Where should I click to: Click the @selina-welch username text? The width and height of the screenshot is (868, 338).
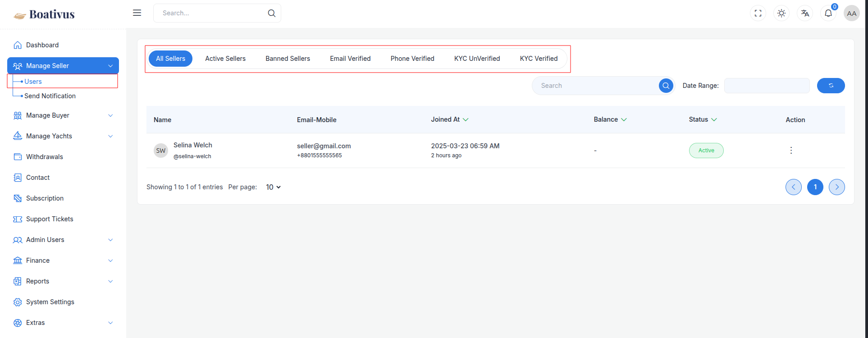point(192,156)
